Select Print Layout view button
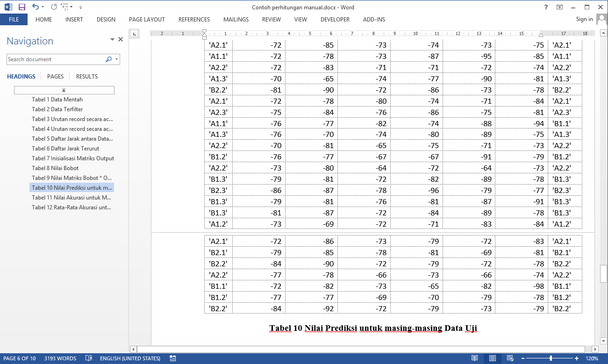Viewport: 608px width, 364px height. click(x=493, y=358)
